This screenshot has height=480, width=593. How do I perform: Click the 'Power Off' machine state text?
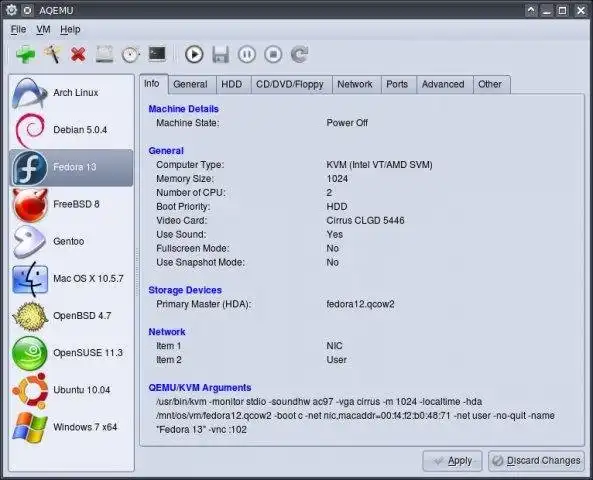pos(347,123)
